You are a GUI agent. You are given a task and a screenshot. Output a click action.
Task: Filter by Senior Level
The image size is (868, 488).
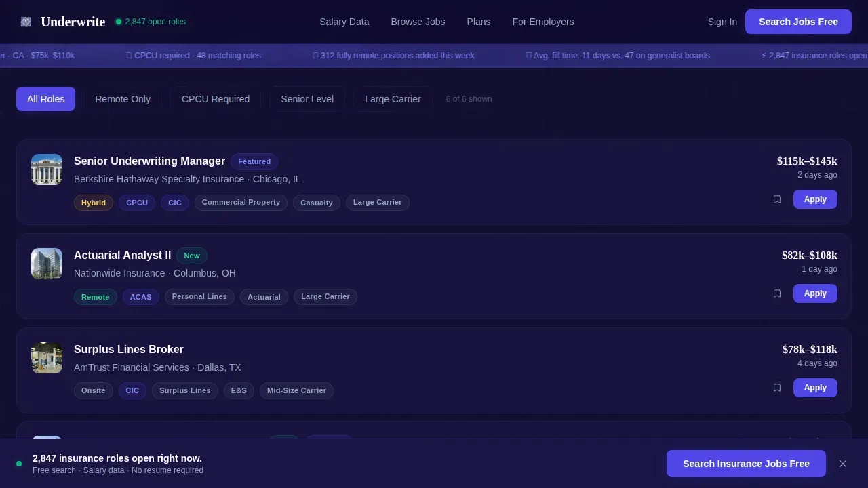[307, 99]
